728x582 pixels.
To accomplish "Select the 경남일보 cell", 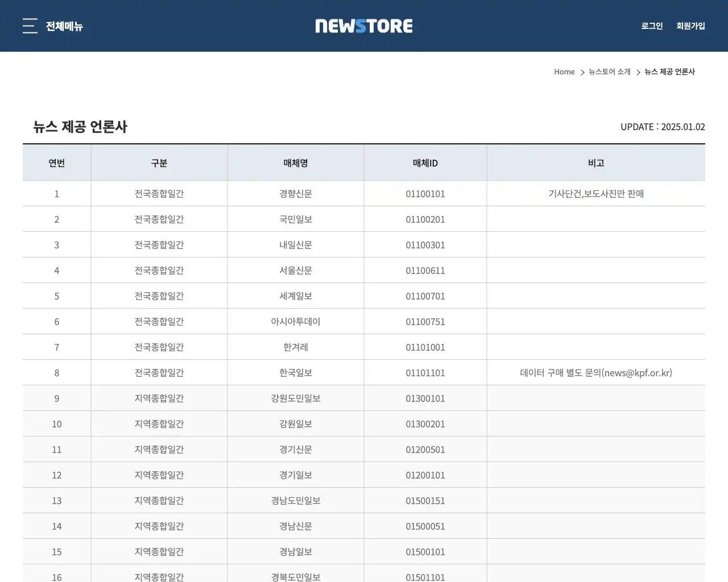I will coord(296,552).
